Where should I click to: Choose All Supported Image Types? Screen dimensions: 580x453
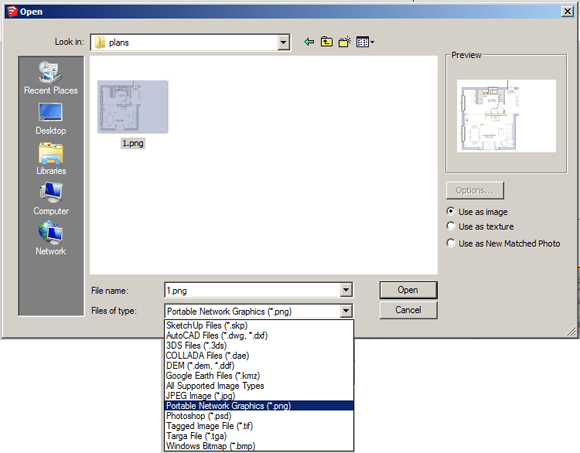tap(259, 386)
